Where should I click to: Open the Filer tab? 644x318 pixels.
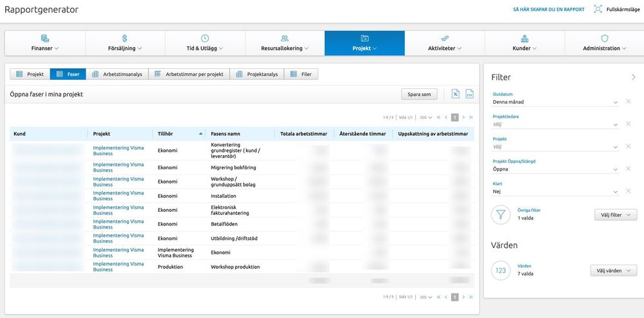[x=301, y=74]
